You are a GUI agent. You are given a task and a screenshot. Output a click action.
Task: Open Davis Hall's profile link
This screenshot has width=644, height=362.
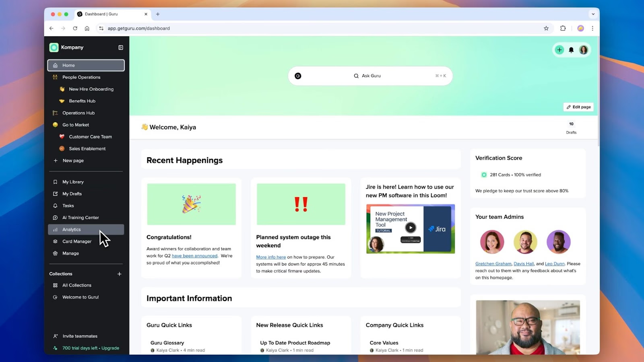tap(524, 264)
